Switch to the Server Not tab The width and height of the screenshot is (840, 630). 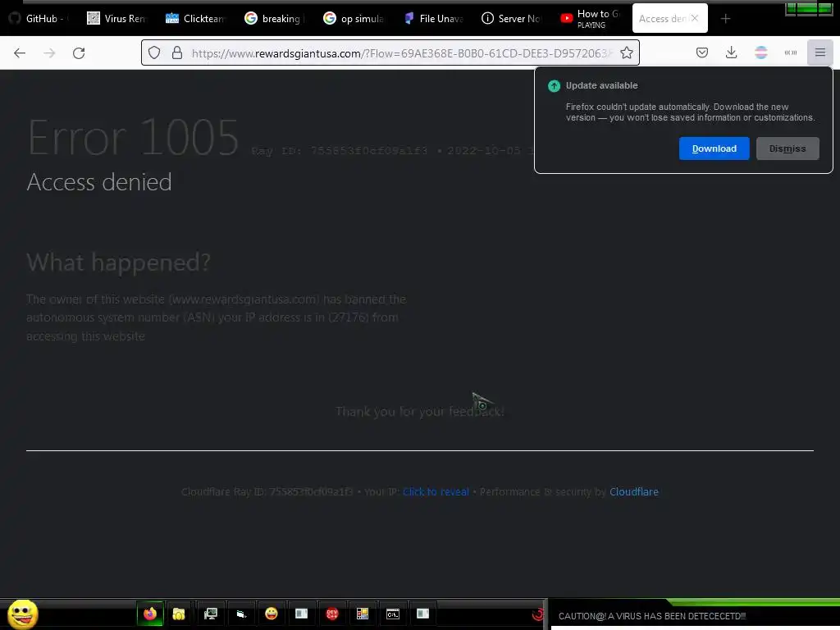(512, 18)
